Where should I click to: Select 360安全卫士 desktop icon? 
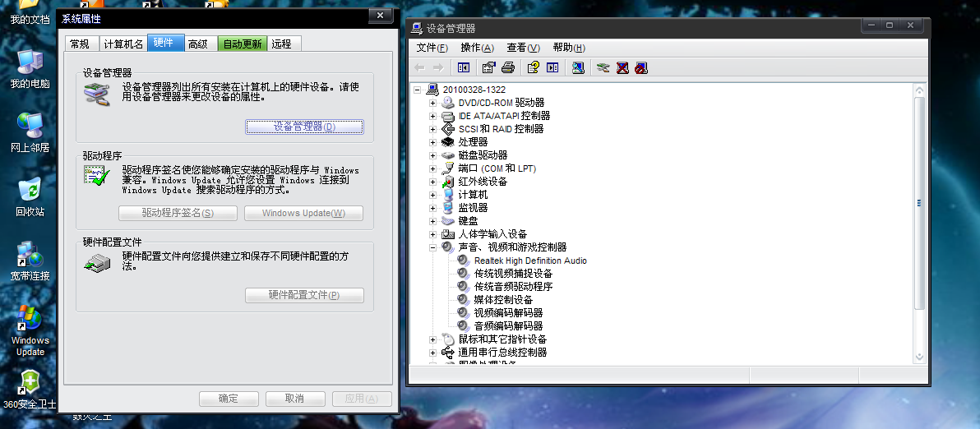pyautogui.click(x=30, y=390)
